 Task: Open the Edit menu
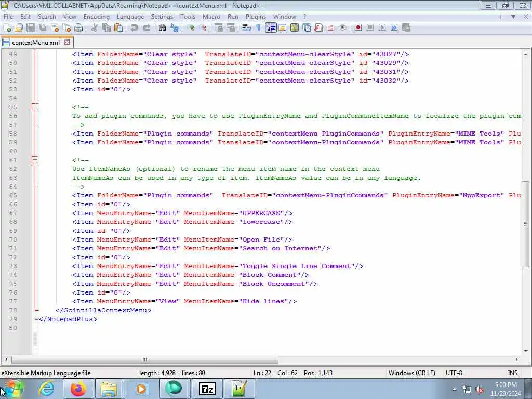25,17
